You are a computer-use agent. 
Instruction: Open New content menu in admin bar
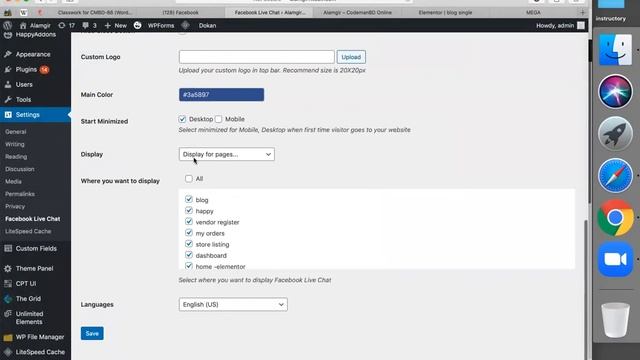[x=116, y=25]
